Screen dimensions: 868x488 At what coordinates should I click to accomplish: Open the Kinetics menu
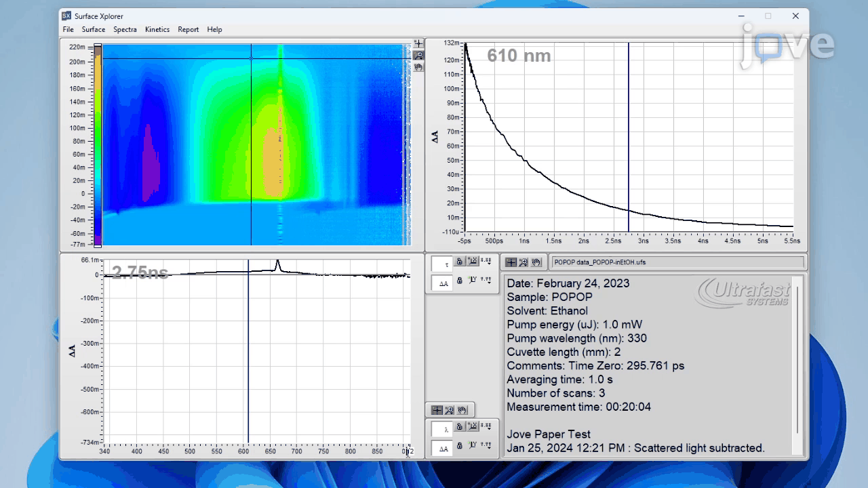tap(157, 30)
